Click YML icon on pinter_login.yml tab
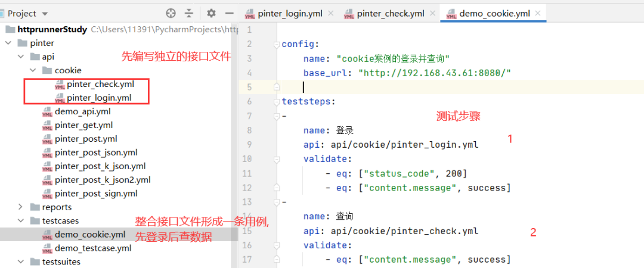This screenshot has height=268, width=644. point(250,14)
